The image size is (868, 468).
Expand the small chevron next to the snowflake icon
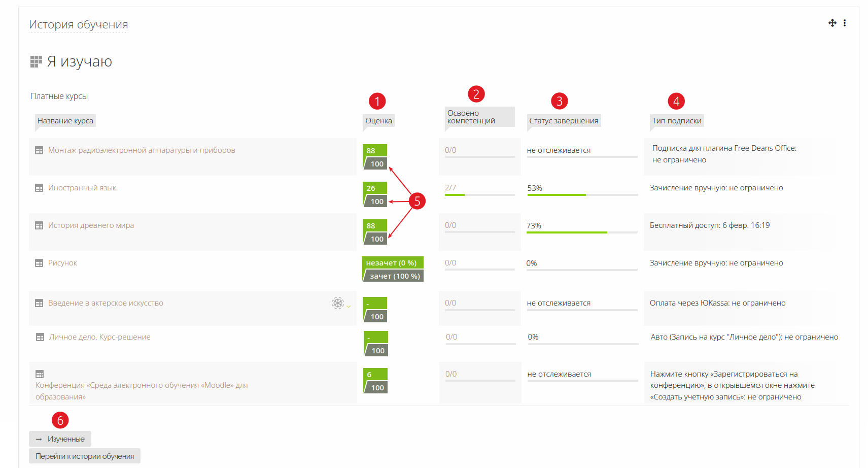tap(349, 306)
